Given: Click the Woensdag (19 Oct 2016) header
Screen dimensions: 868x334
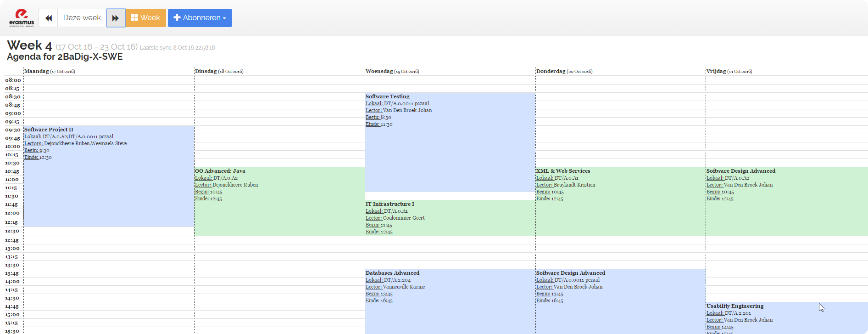Looking at the screenshot, I should (x=392, y=71).
